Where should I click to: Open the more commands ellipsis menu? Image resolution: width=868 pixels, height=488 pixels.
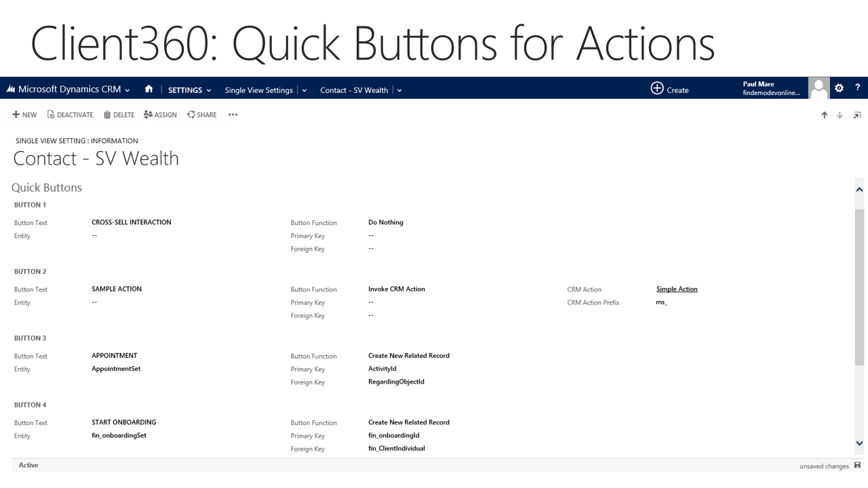coord(233,115)
